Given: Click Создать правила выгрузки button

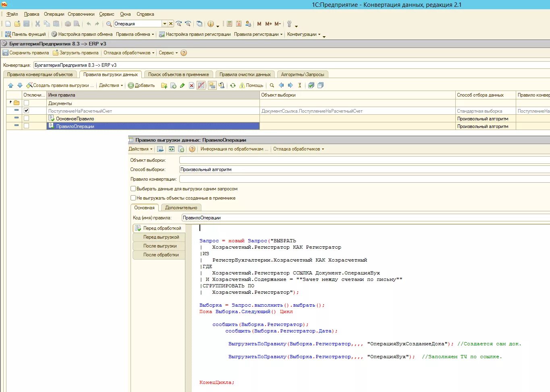Looking at the screenshot, I should pos(60,85).
